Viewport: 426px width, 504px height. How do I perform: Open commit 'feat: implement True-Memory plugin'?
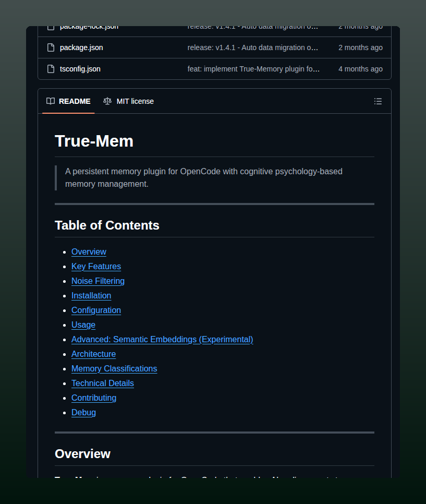pyautogui.click(x=253, y=69)
